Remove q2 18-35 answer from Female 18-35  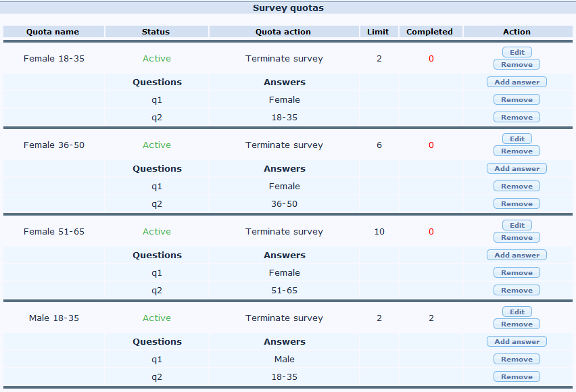tap(517, 118)
